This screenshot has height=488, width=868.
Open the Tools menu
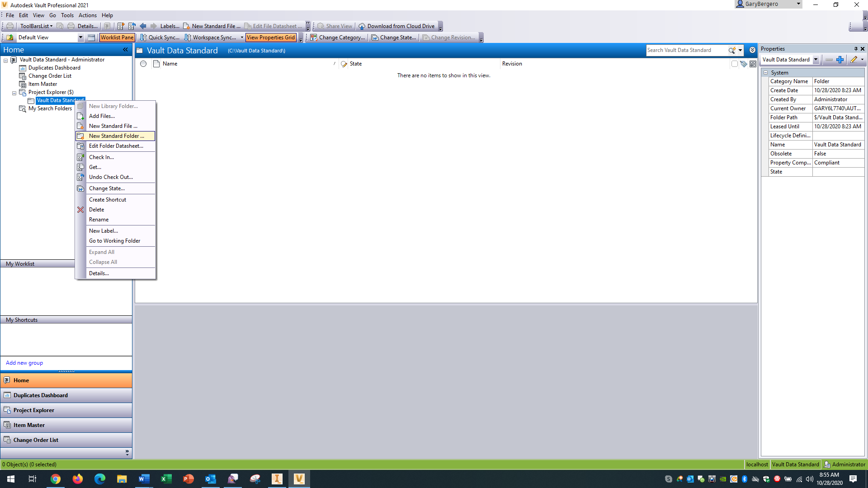coord(67,15)
